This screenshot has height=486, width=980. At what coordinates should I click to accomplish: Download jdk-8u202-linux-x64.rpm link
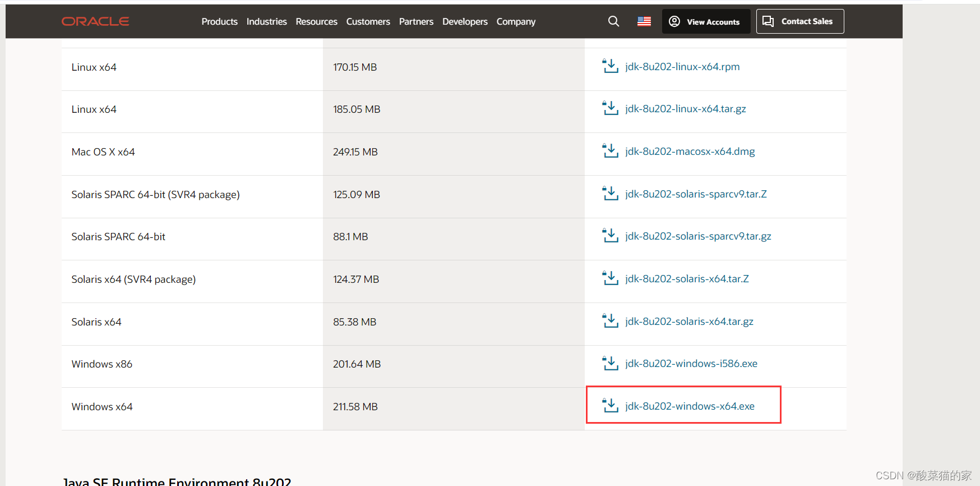pyautogui.click(x=682, y=66)
